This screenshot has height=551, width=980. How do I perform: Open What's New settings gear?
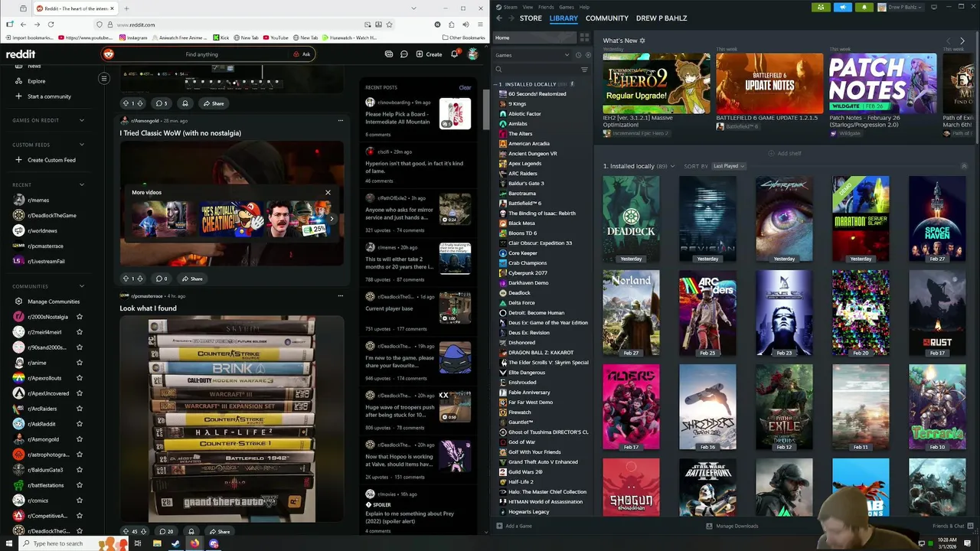point(642,41)
